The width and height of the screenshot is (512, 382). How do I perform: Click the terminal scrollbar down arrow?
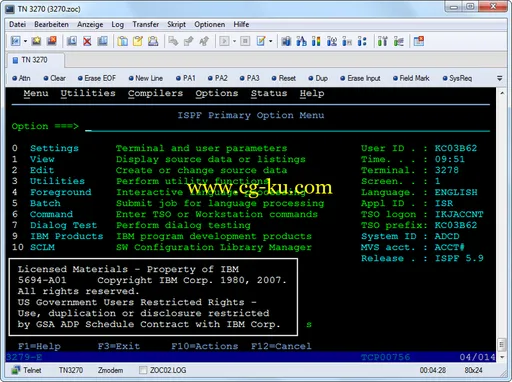tap(502, 357)
